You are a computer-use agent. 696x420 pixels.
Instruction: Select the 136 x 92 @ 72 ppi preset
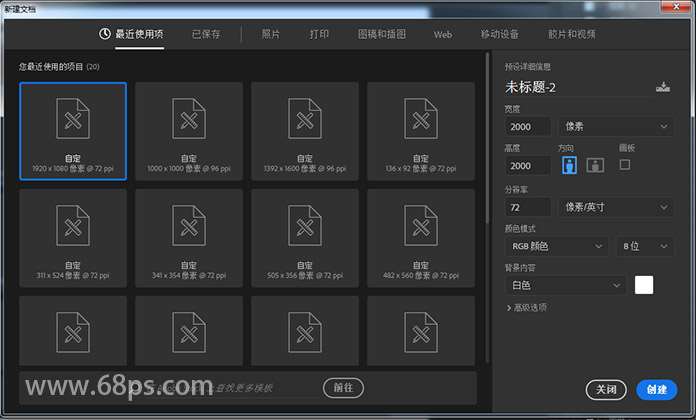pyautogui.click(x=421, y=131)
